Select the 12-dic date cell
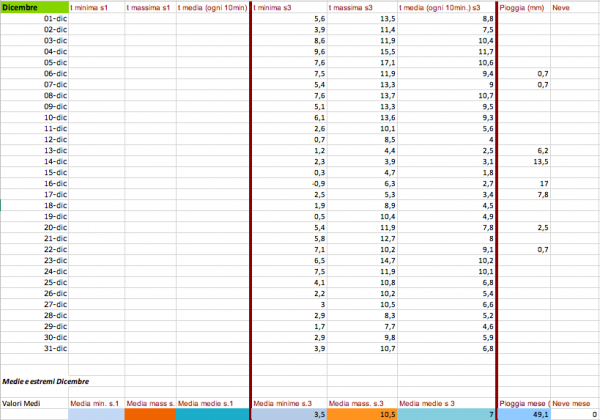Viewport: 600px width, 420px height. click(34, 139)
